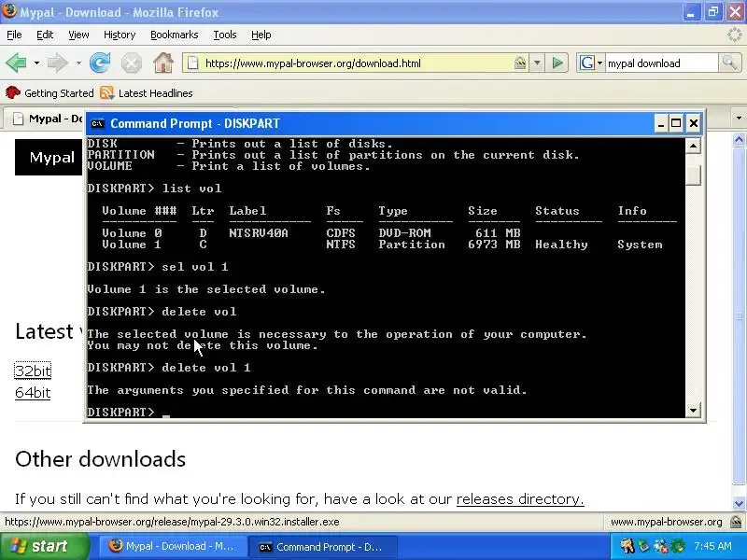Open the Help menu
Image resolution: width=747 pixels, height=560 pixels.
(261, 35)
